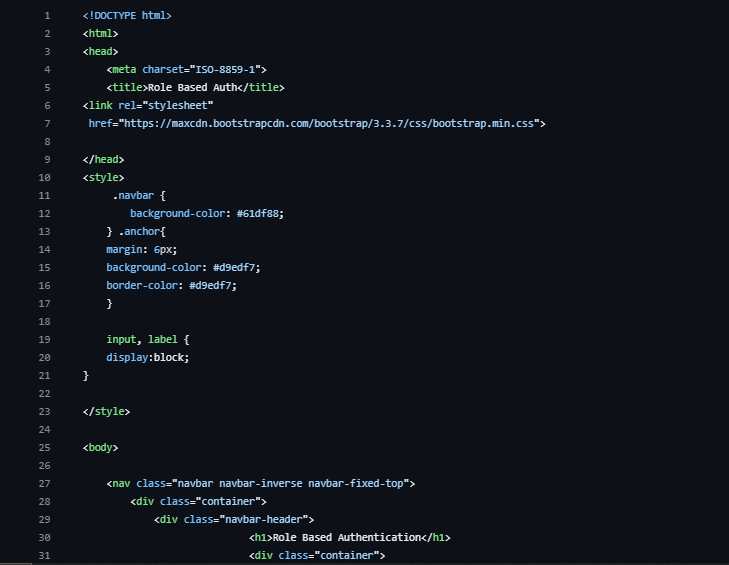This screenshot has height=565, width=729.
Task: Click line number 25 in the gutter
Action: 45,448
